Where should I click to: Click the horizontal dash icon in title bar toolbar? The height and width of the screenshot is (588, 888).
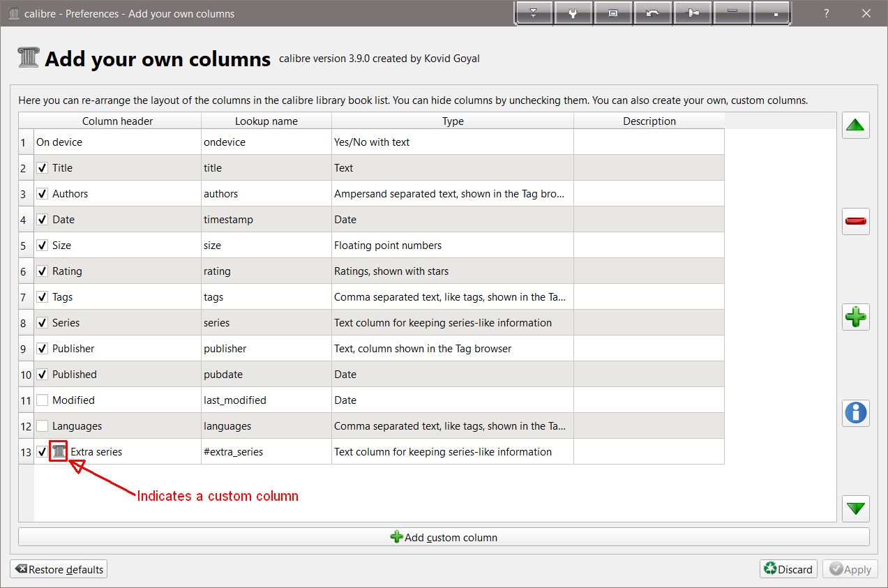tap(732, 13)
